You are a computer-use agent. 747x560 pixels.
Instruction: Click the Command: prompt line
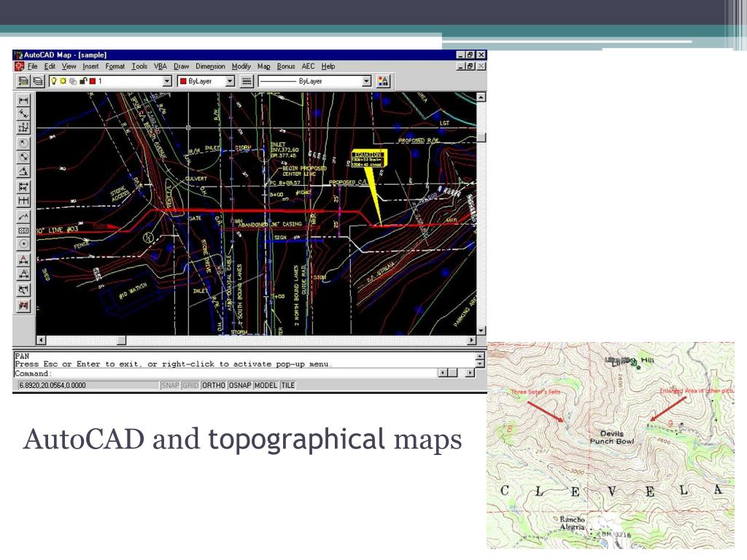point(225,373)
